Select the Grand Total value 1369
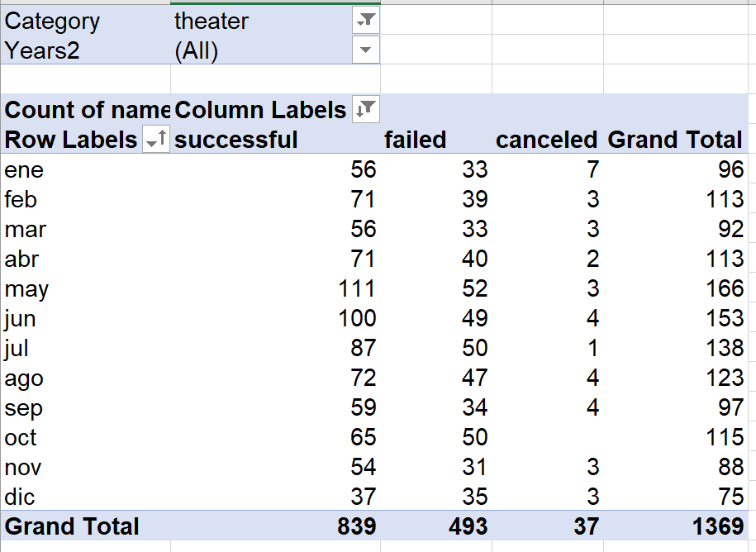The height and width of the screenshot is (552, 756). [721, 526]
